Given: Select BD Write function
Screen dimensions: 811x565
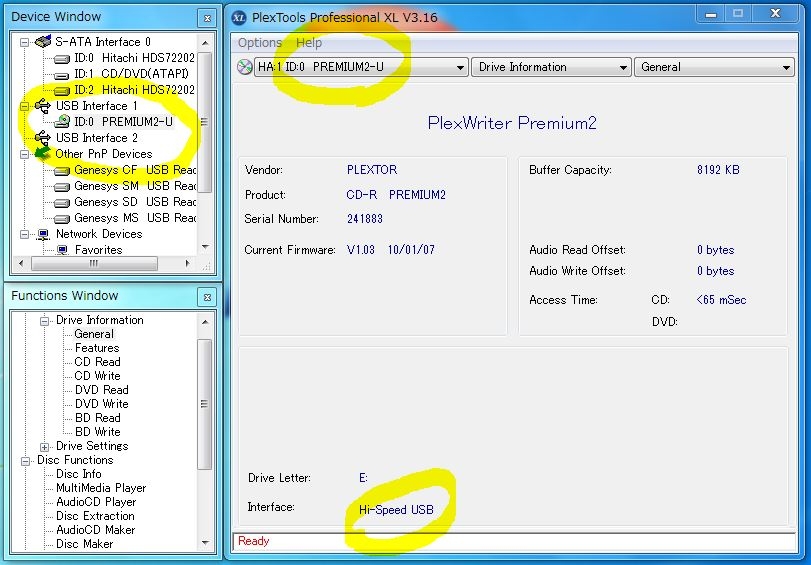Looking at the screenshot, I should tap(97, 432).
